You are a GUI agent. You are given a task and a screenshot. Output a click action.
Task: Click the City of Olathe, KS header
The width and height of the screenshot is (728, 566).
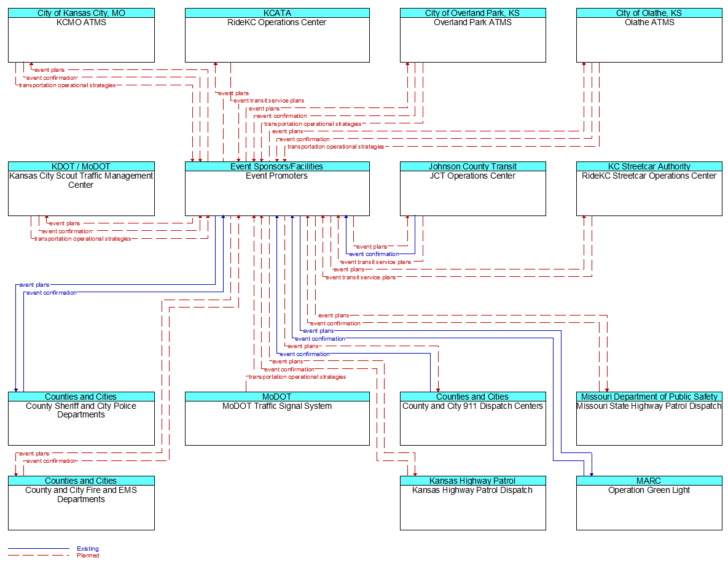(649, 13)
